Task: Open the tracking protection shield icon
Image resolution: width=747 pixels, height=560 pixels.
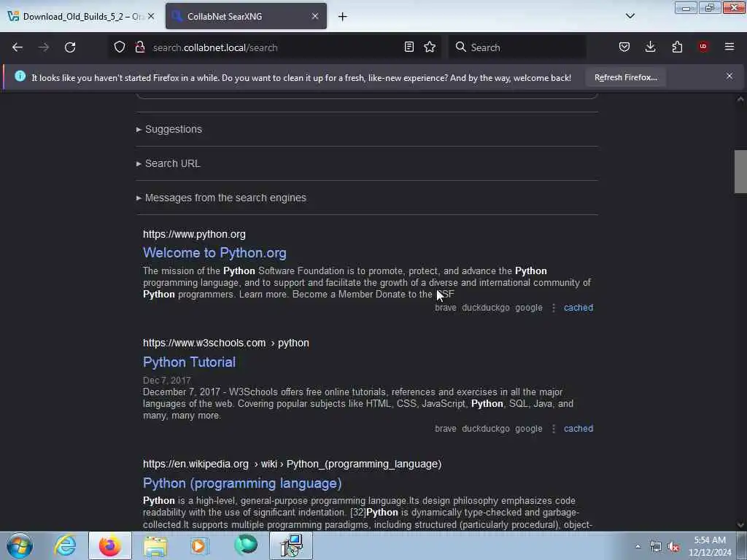Action: (x=119, y=47)
